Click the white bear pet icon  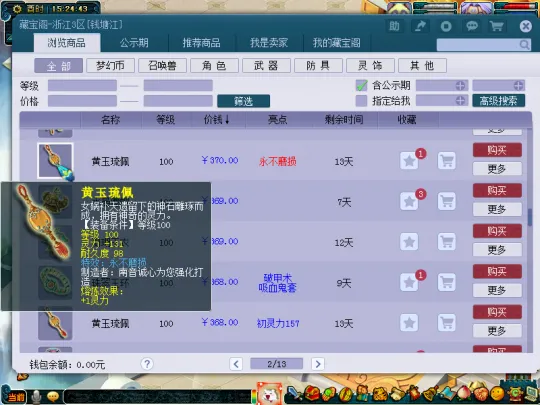tap(270, 394)
